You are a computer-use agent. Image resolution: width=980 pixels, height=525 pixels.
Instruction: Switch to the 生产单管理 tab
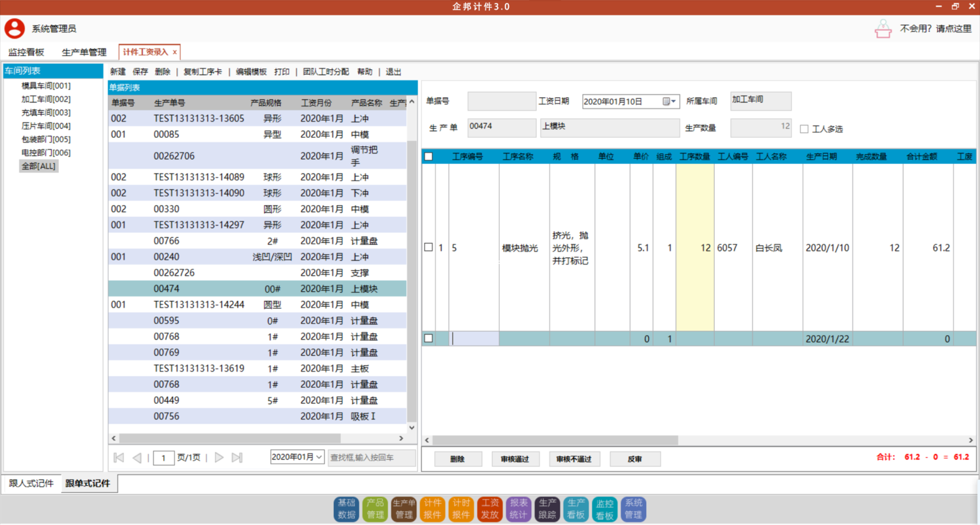(x=84, y=52)
